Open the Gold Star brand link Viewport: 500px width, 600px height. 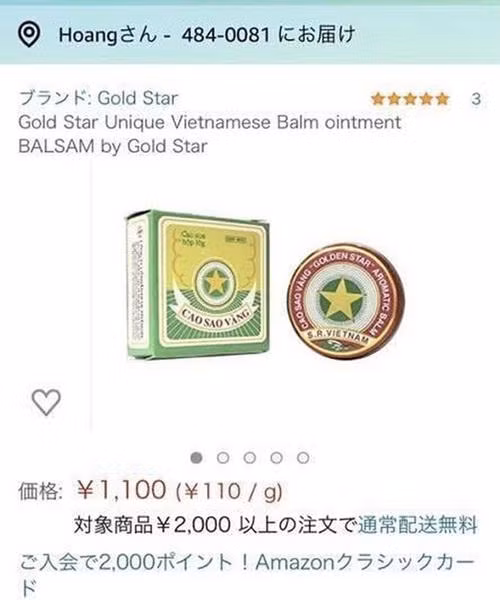point(137,98)
